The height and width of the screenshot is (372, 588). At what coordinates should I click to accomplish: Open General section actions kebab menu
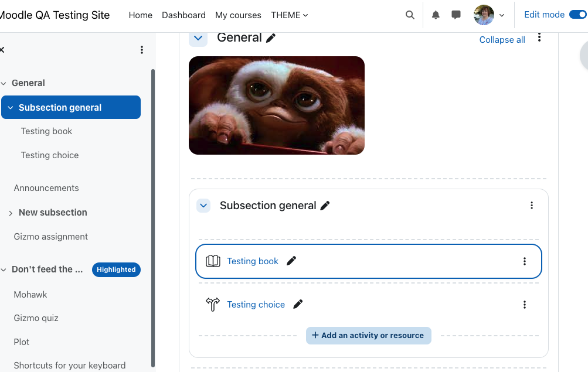[539, 37]
